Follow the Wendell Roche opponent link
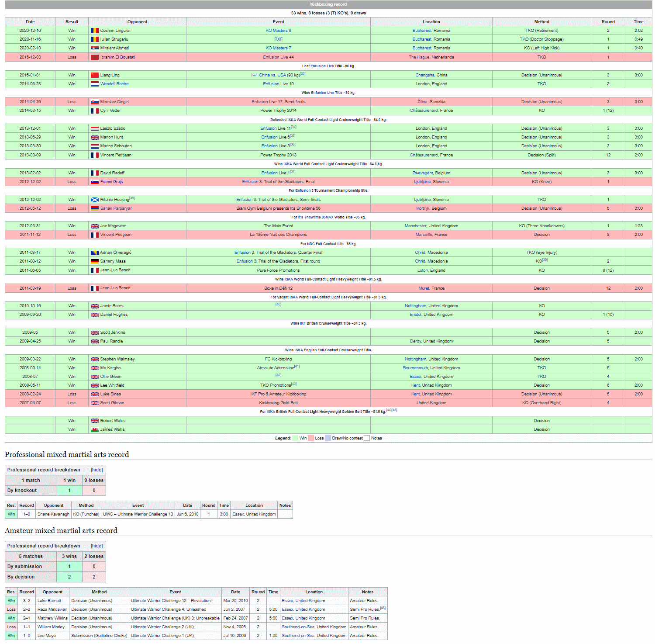This screenshot has height=644, width=655. click(x=114, y=84)
